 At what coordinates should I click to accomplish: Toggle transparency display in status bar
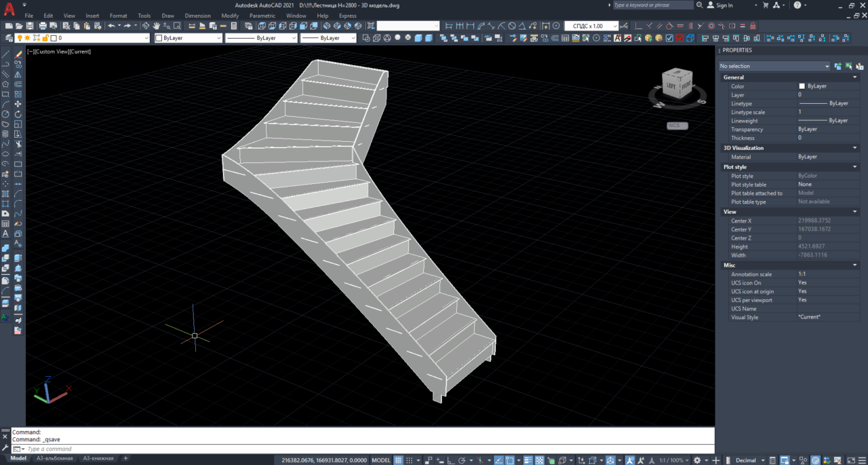pyautogui.click(x=539, y=460)
